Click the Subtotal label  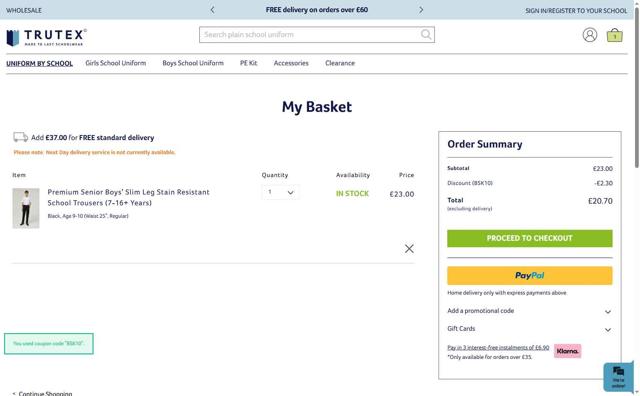click(x=458, y=168)
